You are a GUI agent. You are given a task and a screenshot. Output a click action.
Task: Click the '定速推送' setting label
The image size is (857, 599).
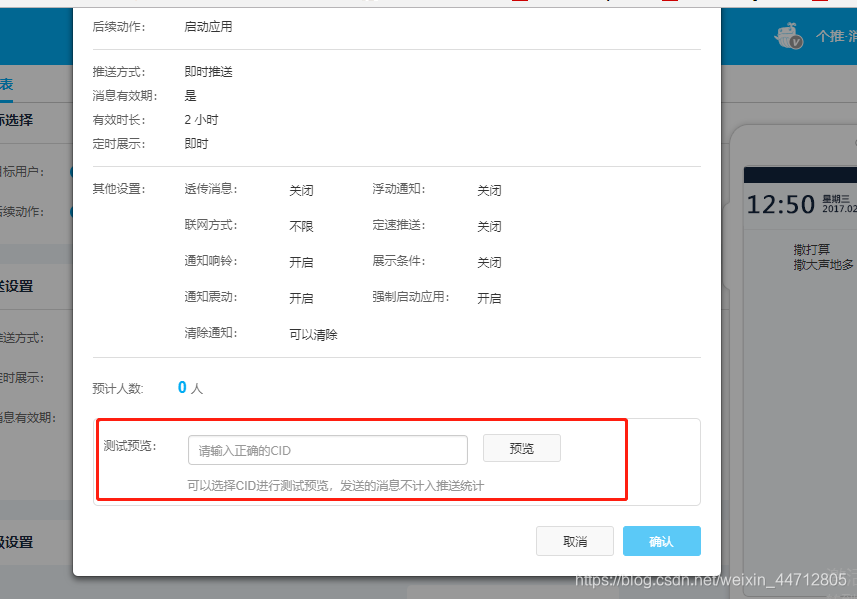point(398,225)
